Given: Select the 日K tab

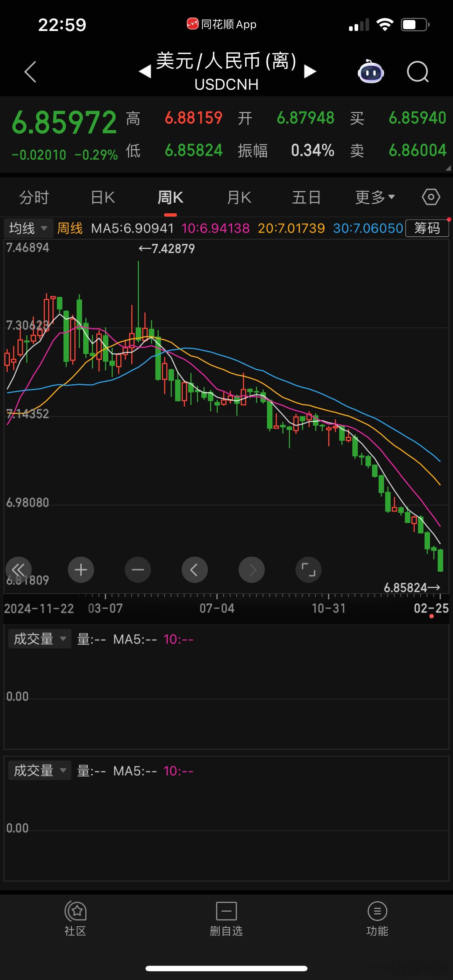Looking at the screenshot, I should coord(103,198).
